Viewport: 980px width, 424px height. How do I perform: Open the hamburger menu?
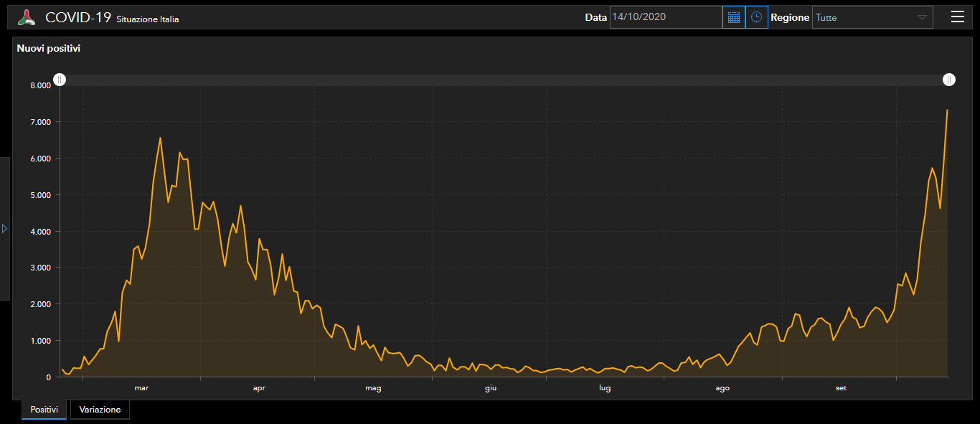tap(957, 17)
